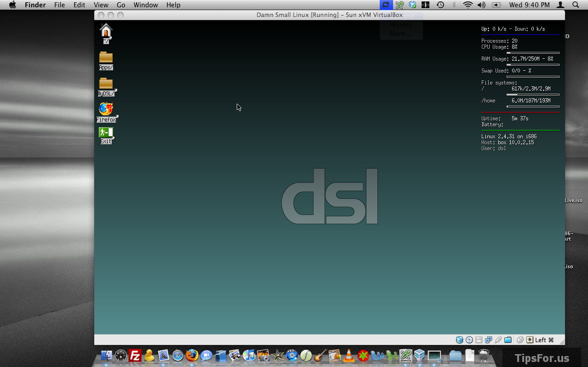Click the keyboard capture arrow icon in status bar
The height and width of the screenshot is (367, 588).
pyautogui.click(x=530, y=340)
